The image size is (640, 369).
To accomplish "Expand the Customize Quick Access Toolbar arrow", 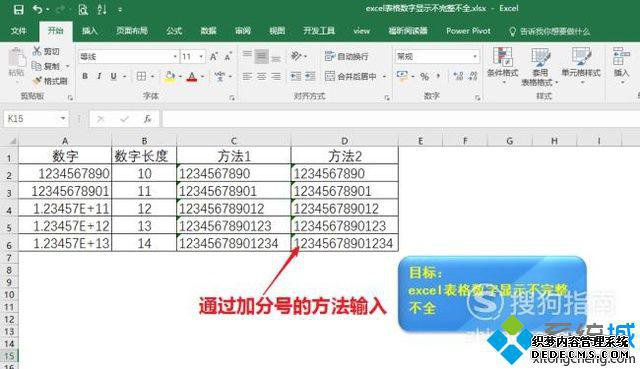I will point(120,9).
